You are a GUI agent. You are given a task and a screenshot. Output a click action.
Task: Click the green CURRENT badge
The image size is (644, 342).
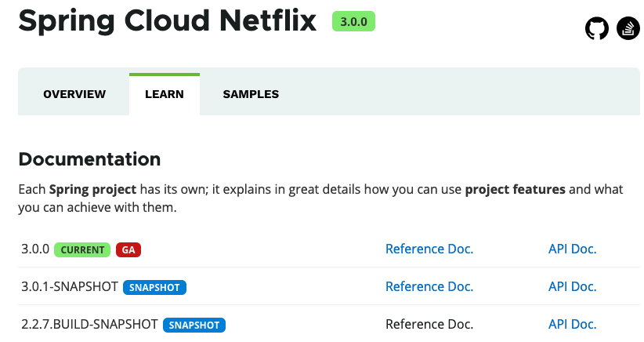point(82,250)
